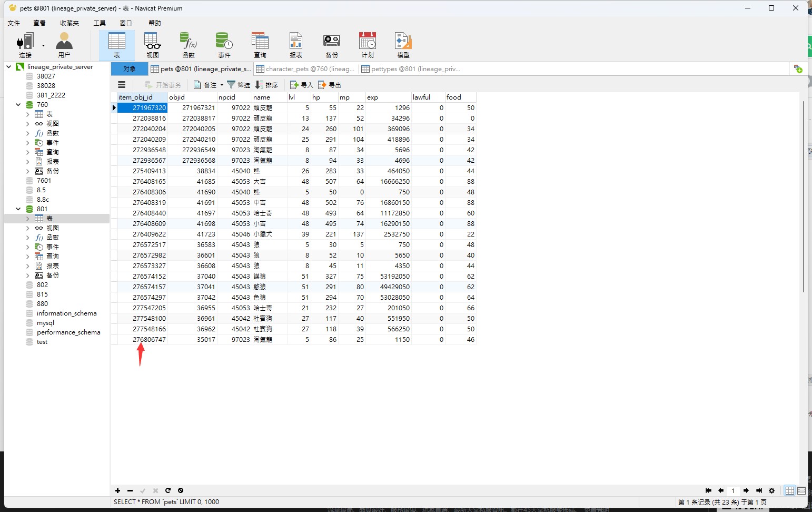
Task: Open the 报表 (Report) toolbar icon
Action: point(296,45)
